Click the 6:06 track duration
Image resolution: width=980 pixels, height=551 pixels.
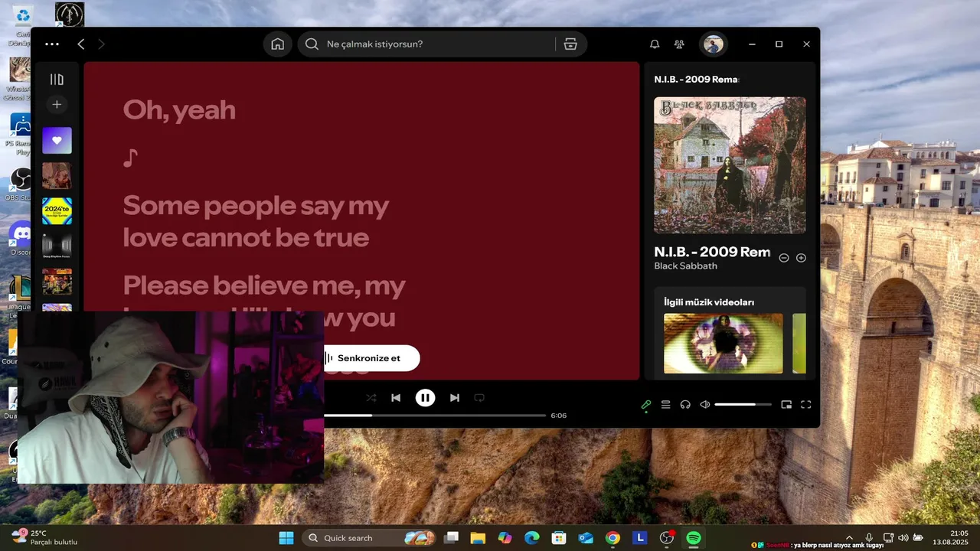tap(559, 416)
